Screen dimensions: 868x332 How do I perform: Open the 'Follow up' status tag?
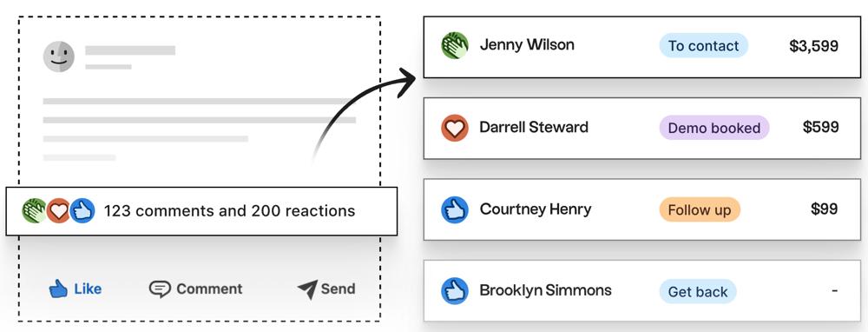point(700,209)
